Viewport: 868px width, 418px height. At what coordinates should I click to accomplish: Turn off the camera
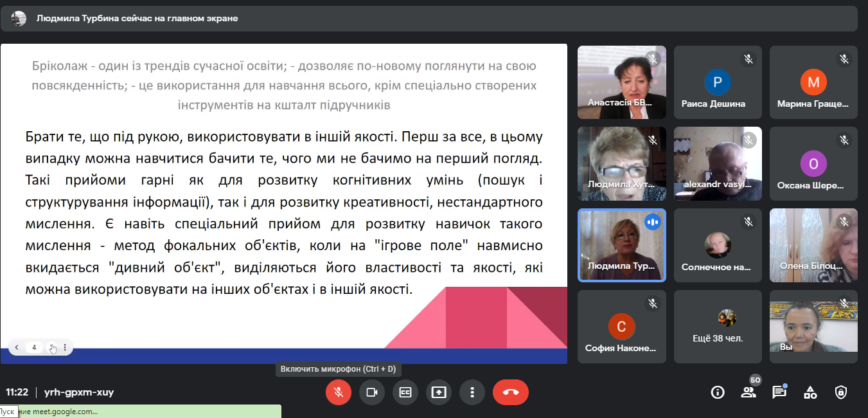371,392
